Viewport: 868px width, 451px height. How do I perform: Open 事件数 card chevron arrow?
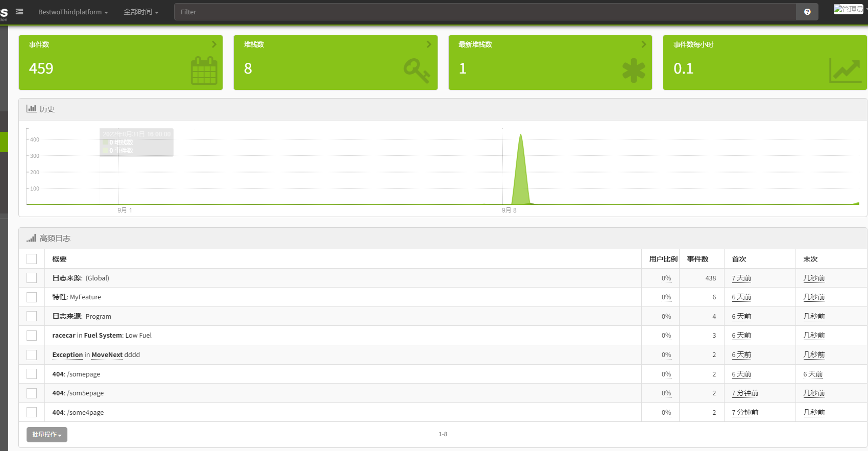tap(214, 44)
